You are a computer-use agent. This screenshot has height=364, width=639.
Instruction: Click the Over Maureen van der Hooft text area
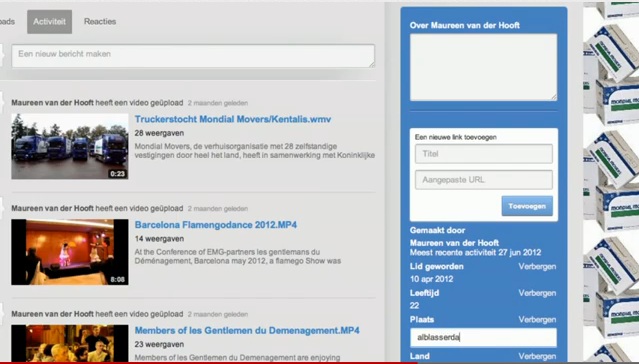coord(483,67)
